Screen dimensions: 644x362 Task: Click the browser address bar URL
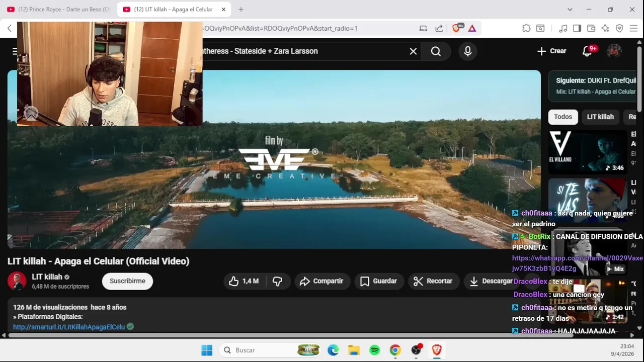280,28
